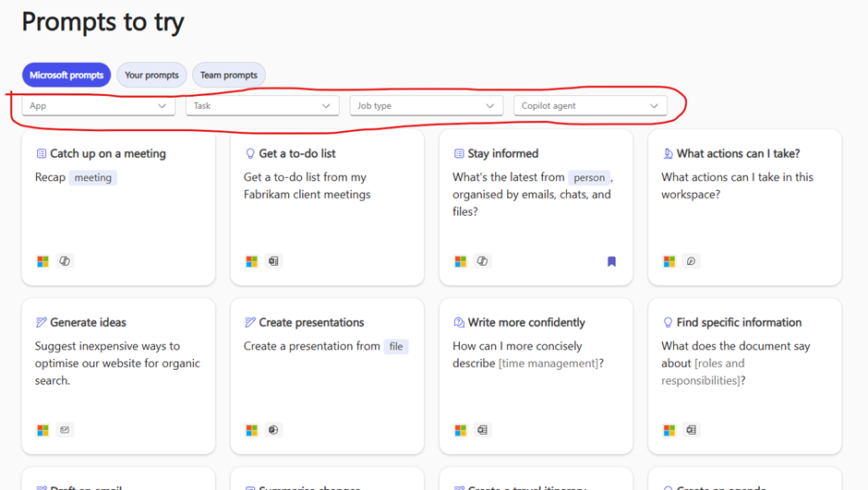Click Copilot app icon on Catch up on a meeting card
This screenshot has width=868, height=490.
pyautogui.click(x=65, y=261)
